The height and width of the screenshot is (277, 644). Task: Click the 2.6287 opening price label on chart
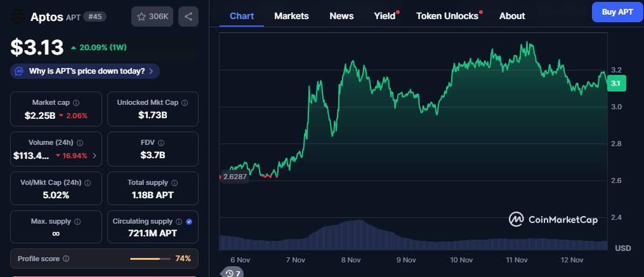pyautogui.click(x=235, y=177)
